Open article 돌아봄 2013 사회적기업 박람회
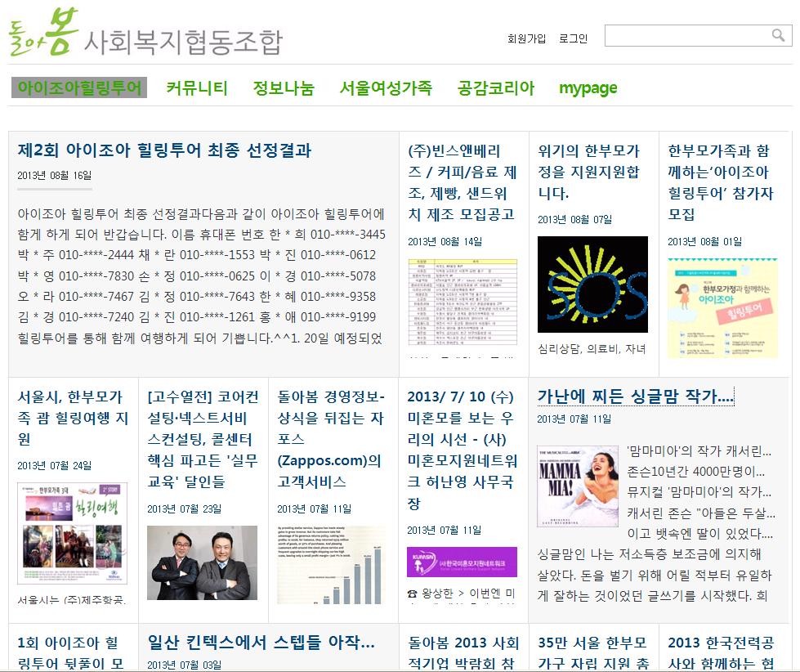The image size is (800, 672). click(463, 652)
